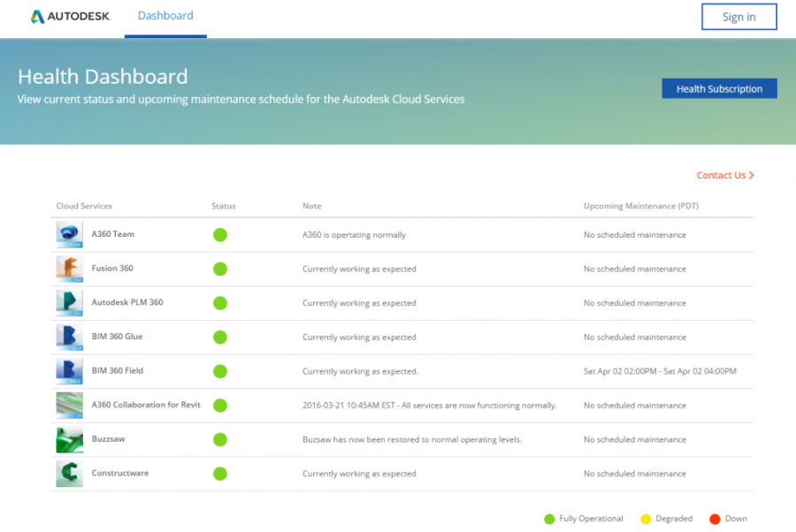Switch to the Dashboard tab
The height and width of the screenshot is (532, 796).
click(165, 15)
